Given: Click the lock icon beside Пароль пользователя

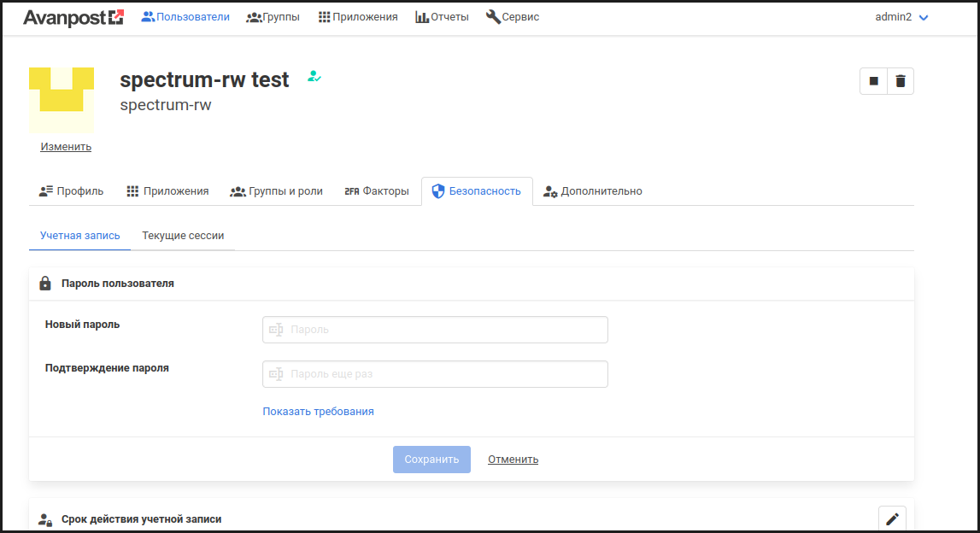Looking at the screenshot, I should tap(45, 283).
